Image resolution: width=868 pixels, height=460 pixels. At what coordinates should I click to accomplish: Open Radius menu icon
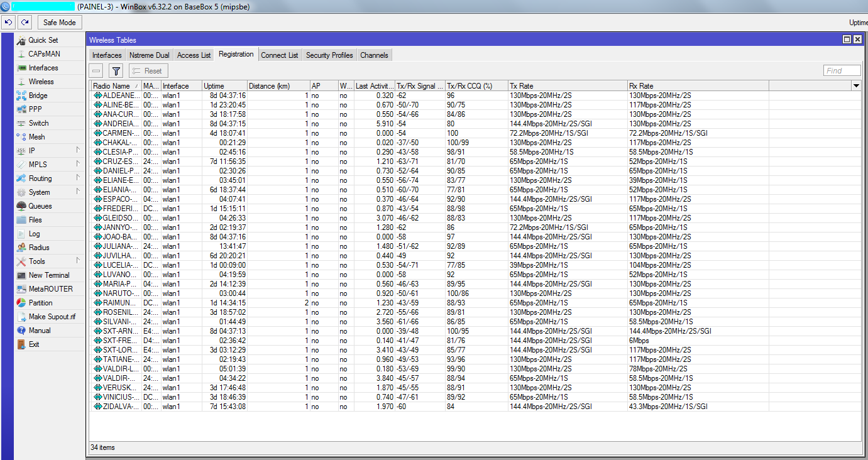pyautogui.click(x=21, y=248)
